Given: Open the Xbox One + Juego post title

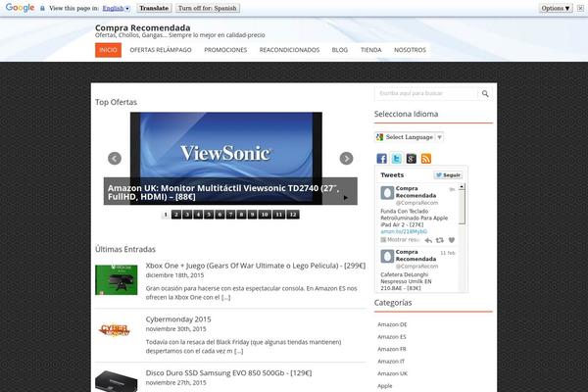Looking at the screenshot, I should (256, 266).
